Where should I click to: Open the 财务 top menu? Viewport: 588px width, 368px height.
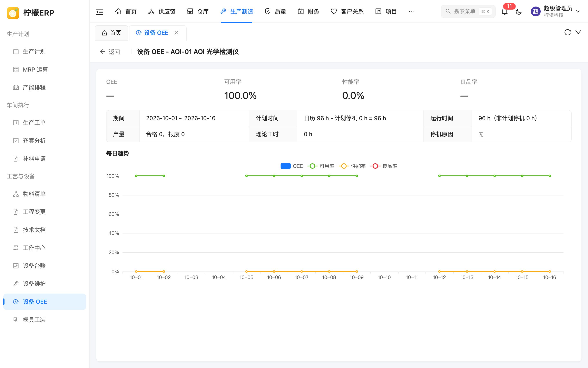[x=308, y=11]
